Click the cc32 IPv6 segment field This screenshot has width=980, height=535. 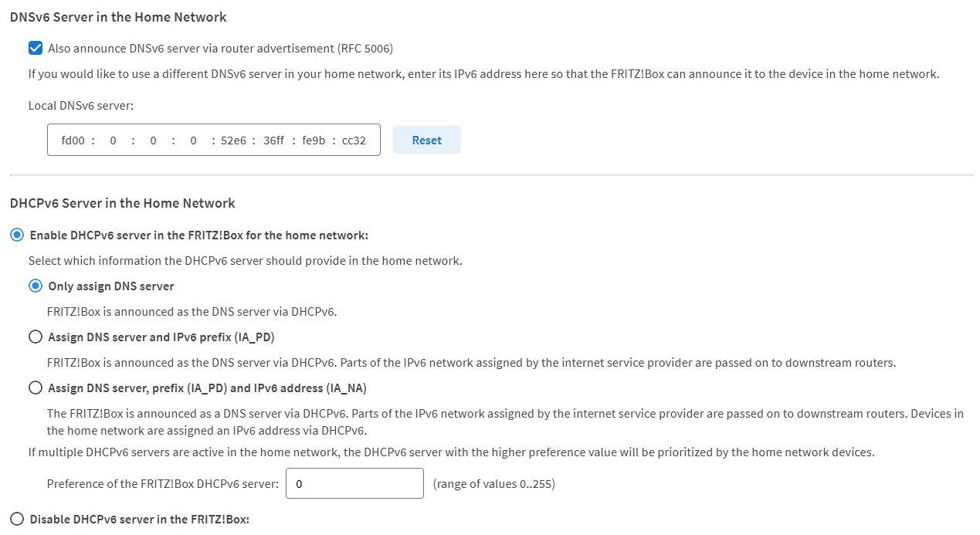coord(354,141)
